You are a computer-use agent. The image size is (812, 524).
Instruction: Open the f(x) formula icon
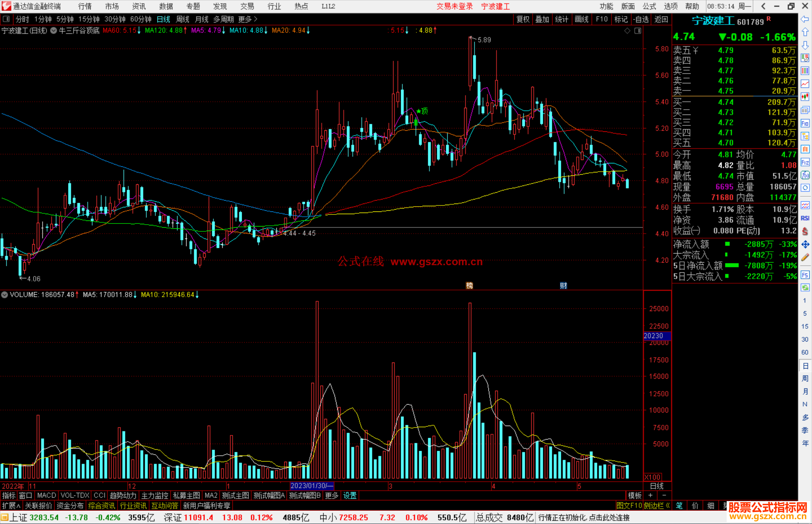click(805, 175)
